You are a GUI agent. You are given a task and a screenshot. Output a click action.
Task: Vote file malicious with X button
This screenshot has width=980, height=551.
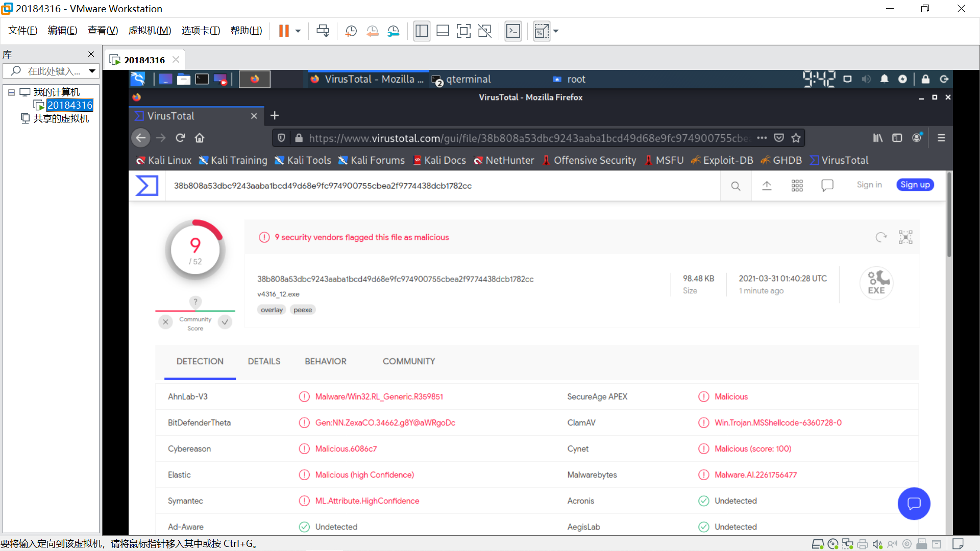(x=165, y=322)
